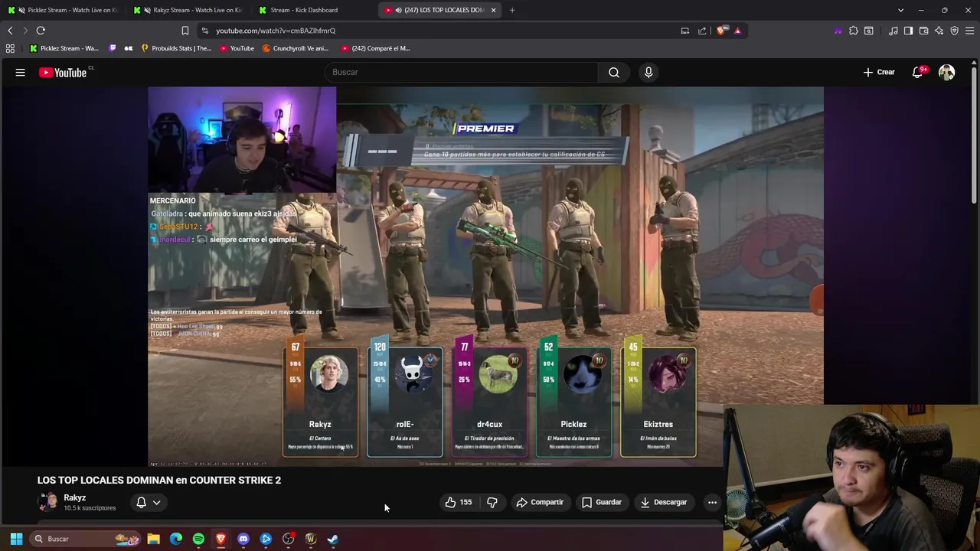Open Probuilds Stats bookmark
The image size is (980, 551).
(x=176, y=48)
